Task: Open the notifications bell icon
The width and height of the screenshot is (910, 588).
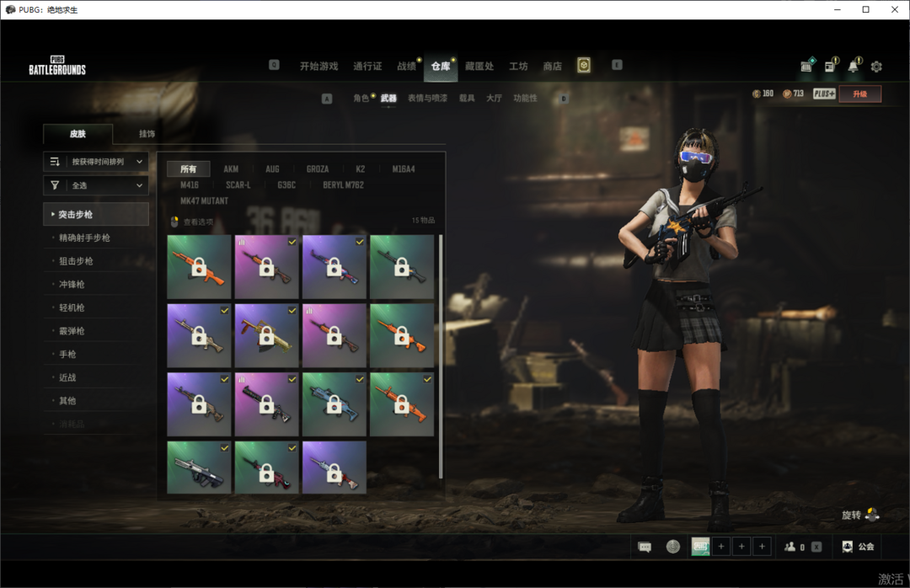Action: [x=854, y=67]
